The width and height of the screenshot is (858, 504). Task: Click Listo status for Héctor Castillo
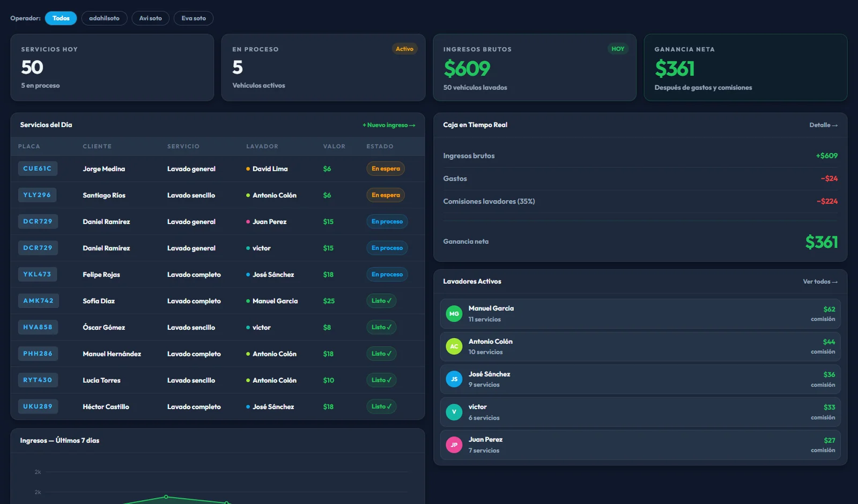(381, 406)
